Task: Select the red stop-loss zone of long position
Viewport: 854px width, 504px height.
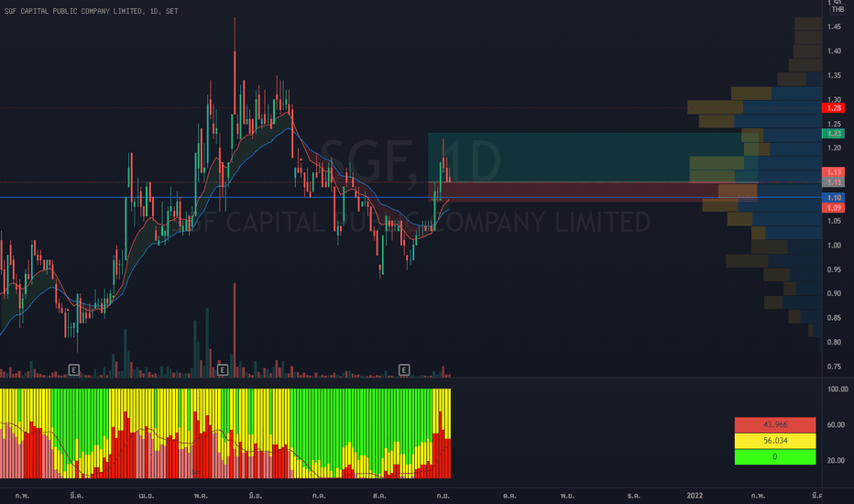Action: [593, 192]
